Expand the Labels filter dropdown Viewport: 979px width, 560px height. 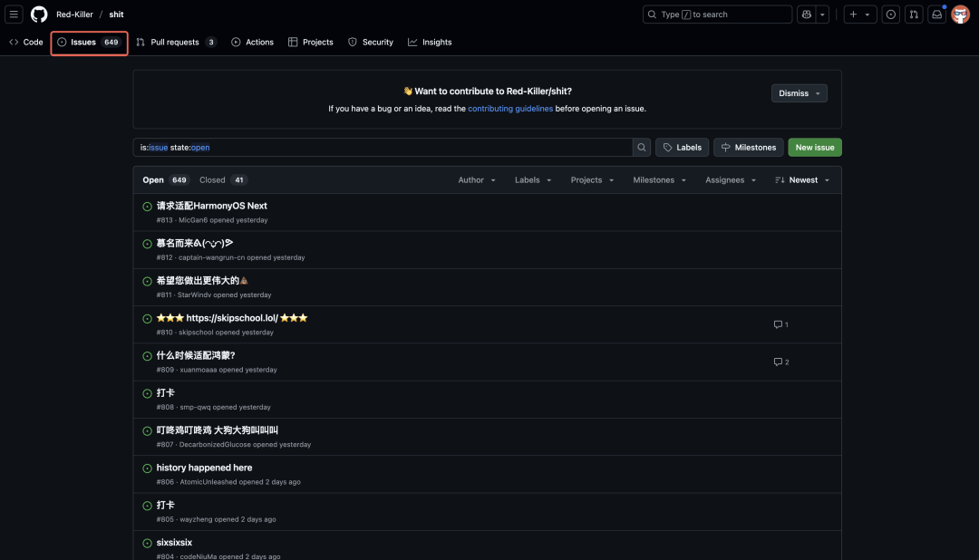click(533, 179)
